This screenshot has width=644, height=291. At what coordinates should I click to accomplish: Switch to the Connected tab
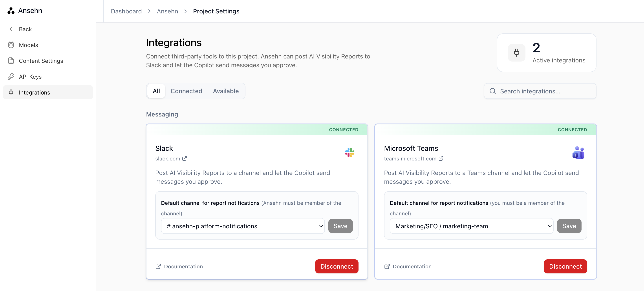tap(186, 91)
